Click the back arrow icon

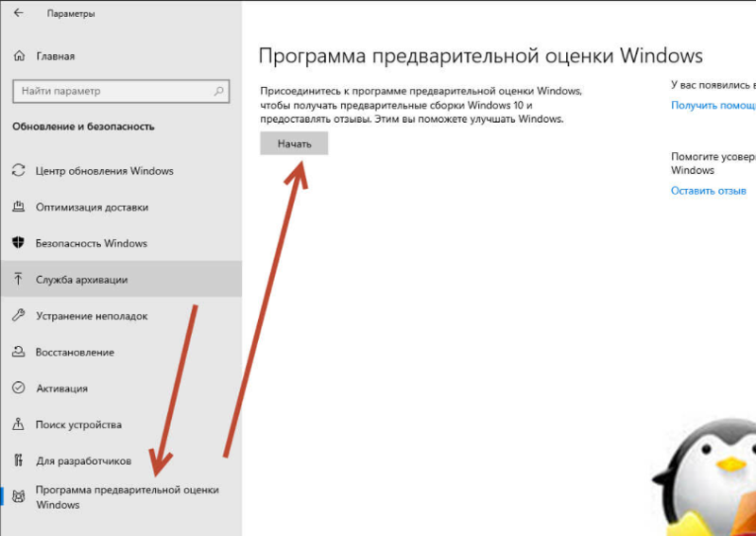(18, 13)
